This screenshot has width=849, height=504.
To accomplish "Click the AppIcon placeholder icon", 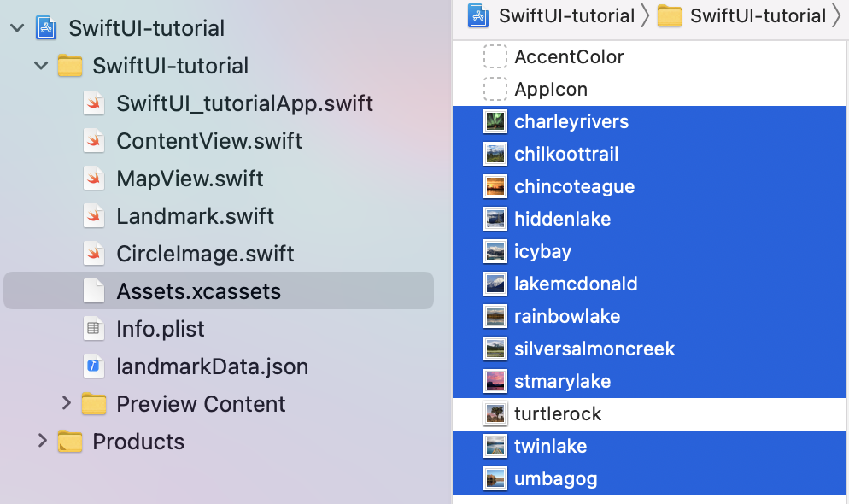I will click(x=495, y=89).
